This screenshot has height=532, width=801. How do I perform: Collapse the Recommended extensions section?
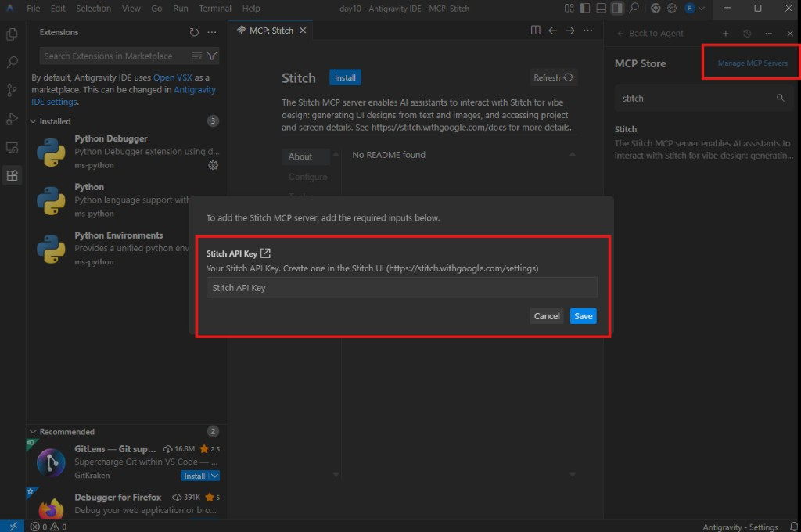tap(33, 431)
